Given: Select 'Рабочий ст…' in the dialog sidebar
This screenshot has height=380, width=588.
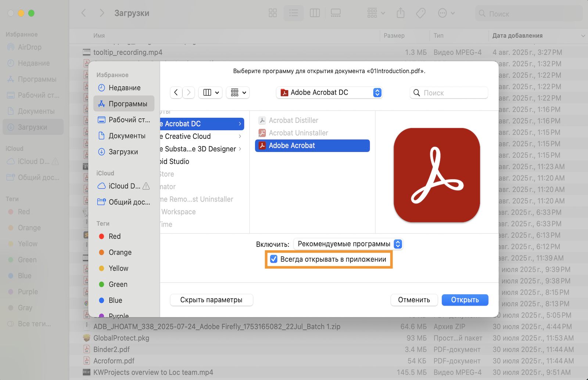Looking at the screenshot, I should pyautogui.click(x=124, y=120).
